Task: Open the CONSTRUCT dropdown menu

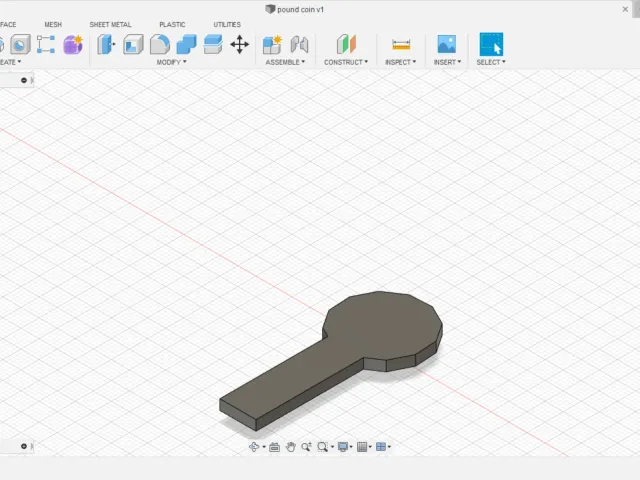Action: (x=346, y=62)
